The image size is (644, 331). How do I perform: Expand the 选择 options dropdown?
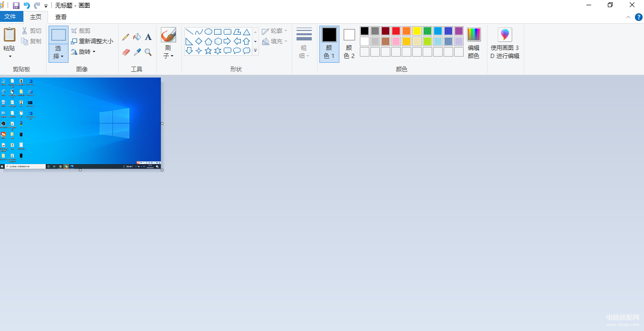click(x=62, y=56)
